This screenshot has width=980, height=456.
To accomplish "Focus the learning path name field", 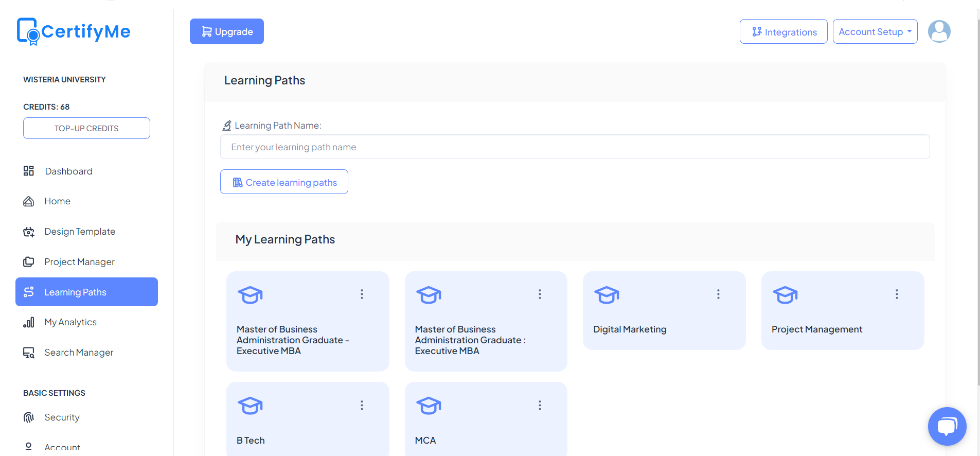I will pos(575,147).
